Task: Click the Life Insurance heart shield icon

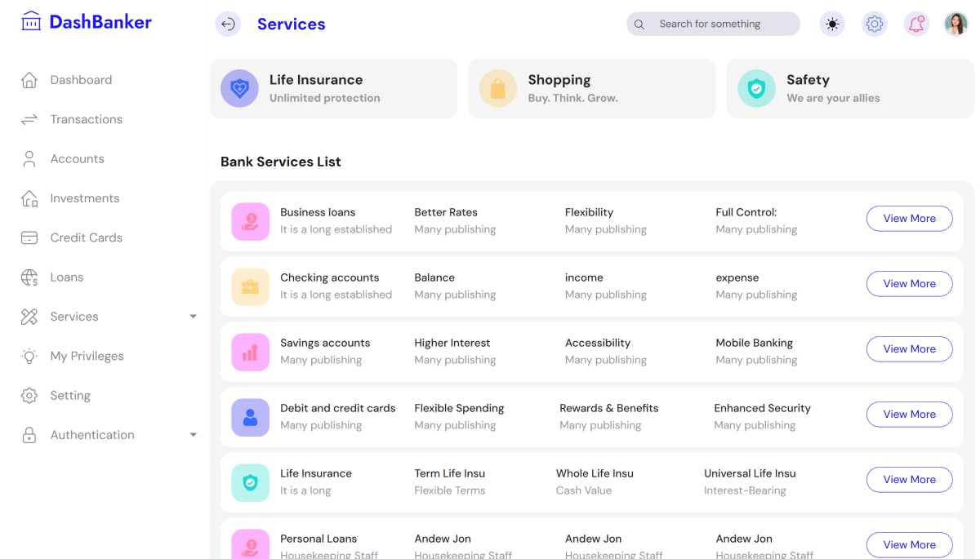Action: pos(239,89)
